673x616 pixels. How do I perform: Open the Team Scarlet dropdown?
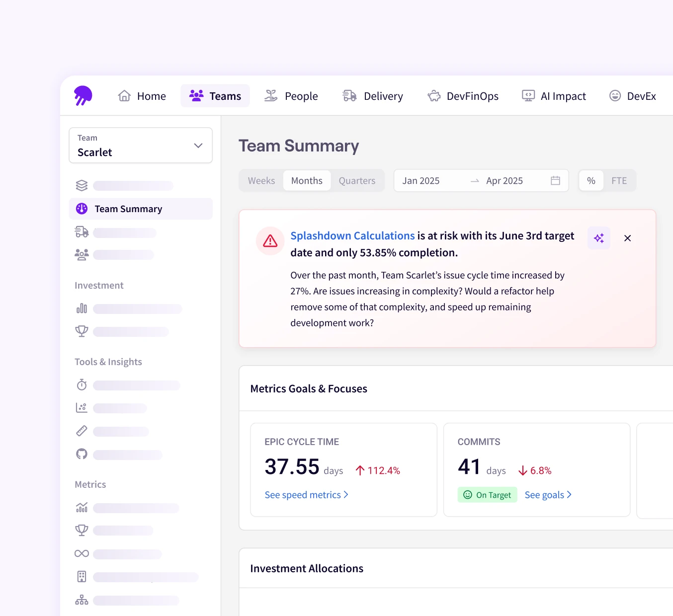coord(141,146)
